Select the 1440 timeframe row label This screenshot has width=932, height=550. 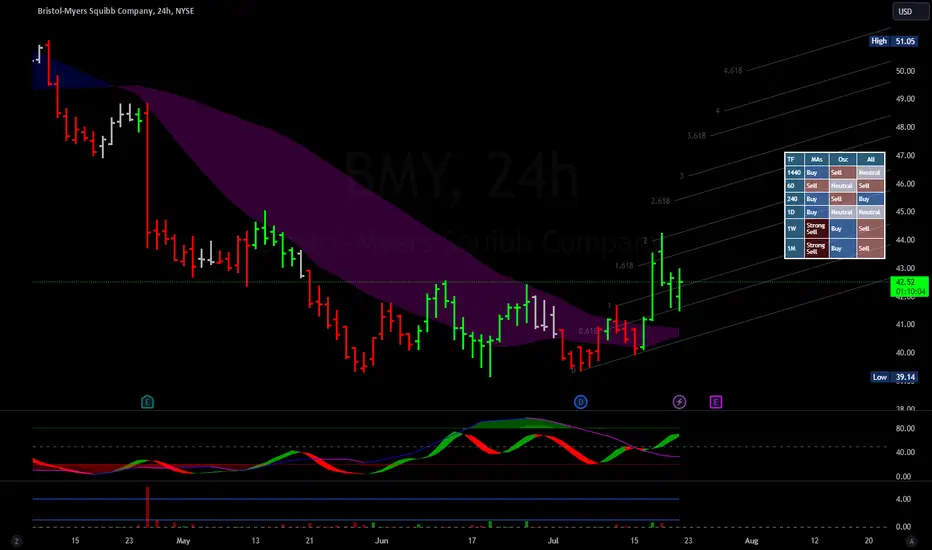795,172
